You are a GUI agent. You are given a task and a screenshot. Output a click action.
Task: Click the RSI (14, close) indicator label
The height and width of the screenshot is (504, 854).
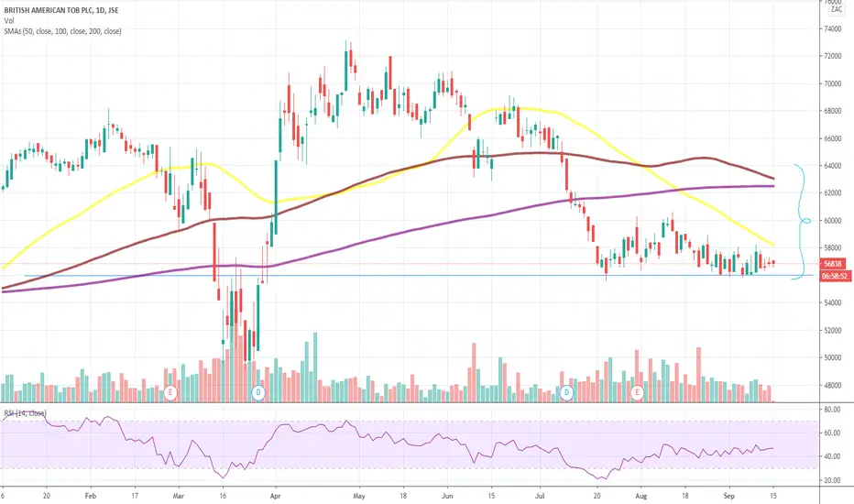pos(26,413)
